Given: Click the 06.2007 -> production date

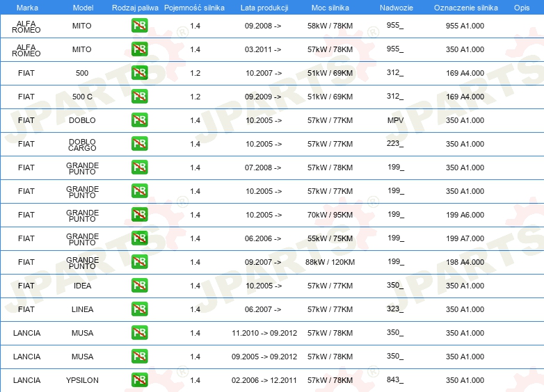Looking at the screenshot, I should pos(263,309).
